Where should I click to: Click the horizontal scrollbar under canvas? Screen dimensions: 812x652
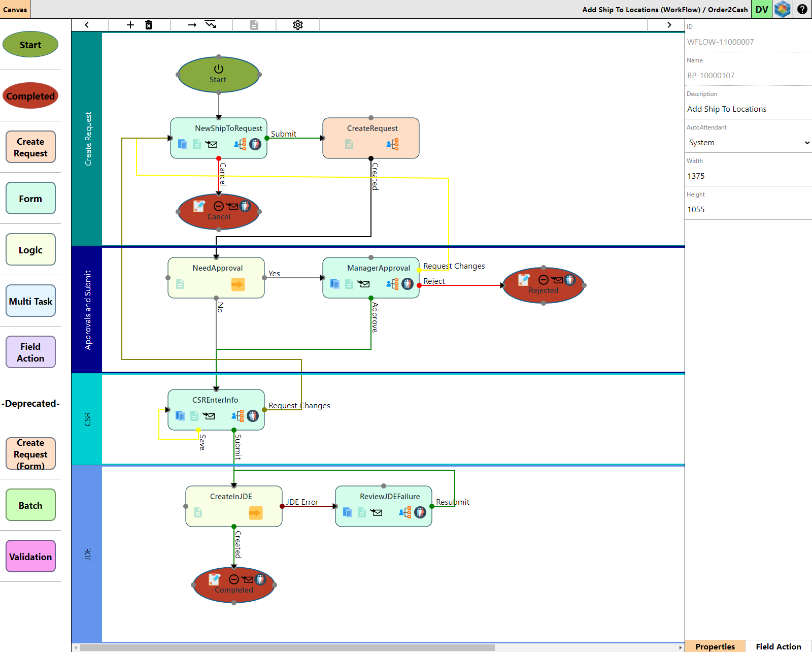287,647
